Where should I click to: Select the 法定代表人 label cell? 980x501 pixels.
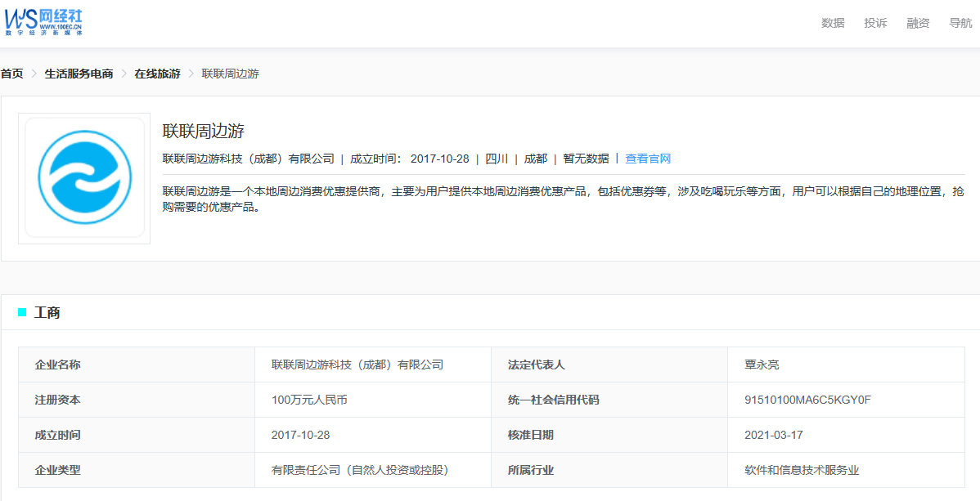click(609, 365)
